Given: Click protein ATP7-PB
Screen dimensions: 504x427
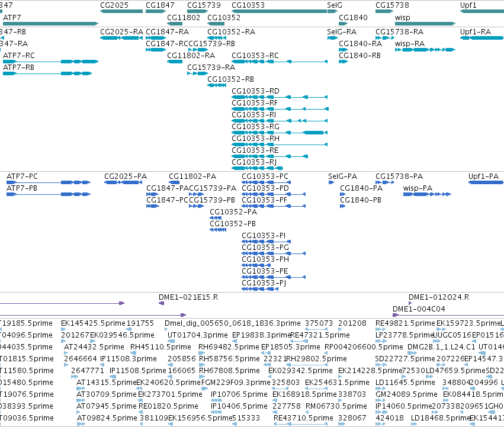Looking at the screenshot, I should pos(49,194).
